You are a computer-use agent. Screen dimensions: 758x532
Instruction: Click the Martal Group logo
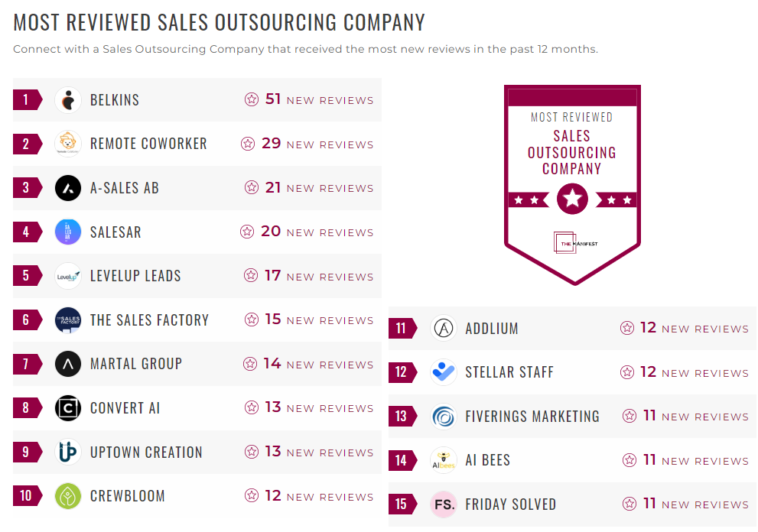click(x=68, y=365)
